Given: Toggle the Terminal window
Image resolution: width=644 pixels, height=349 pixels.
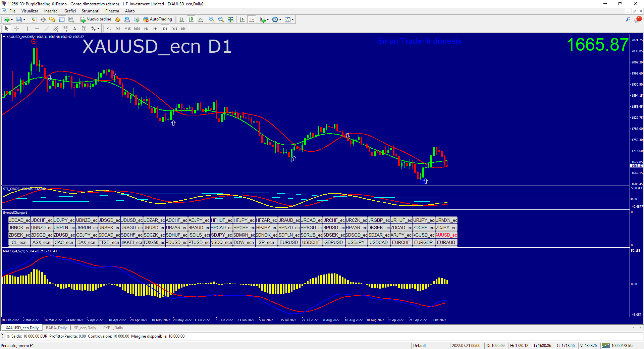Looking at the screenshot, I should pos(62,19).
